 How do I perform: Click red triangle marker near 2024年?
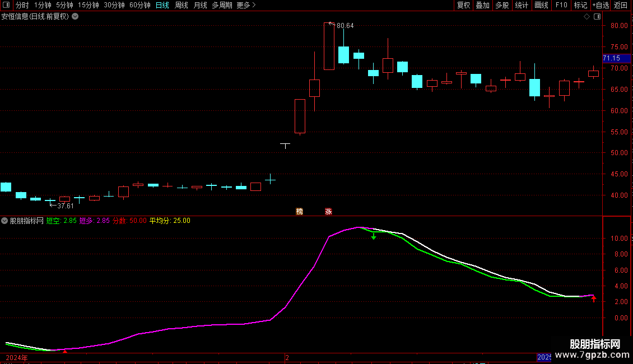click(65, 352)
